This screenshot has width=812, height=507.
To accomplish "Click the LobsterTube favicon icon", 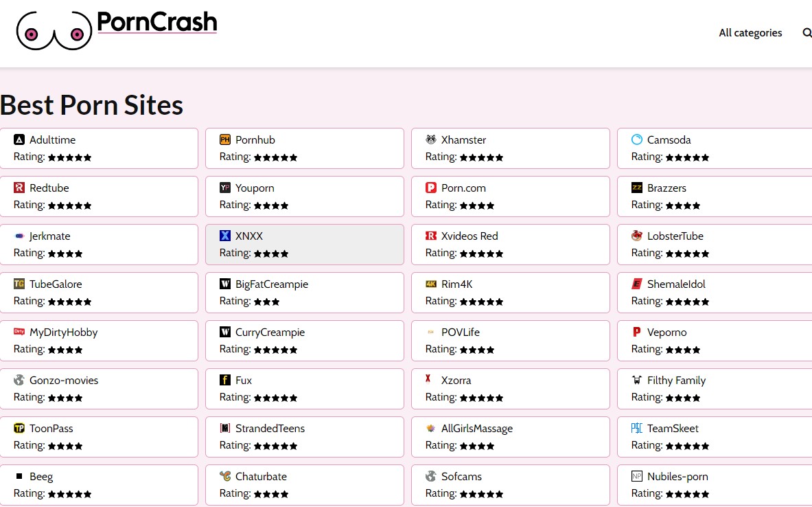I will (x=637, y=236).
